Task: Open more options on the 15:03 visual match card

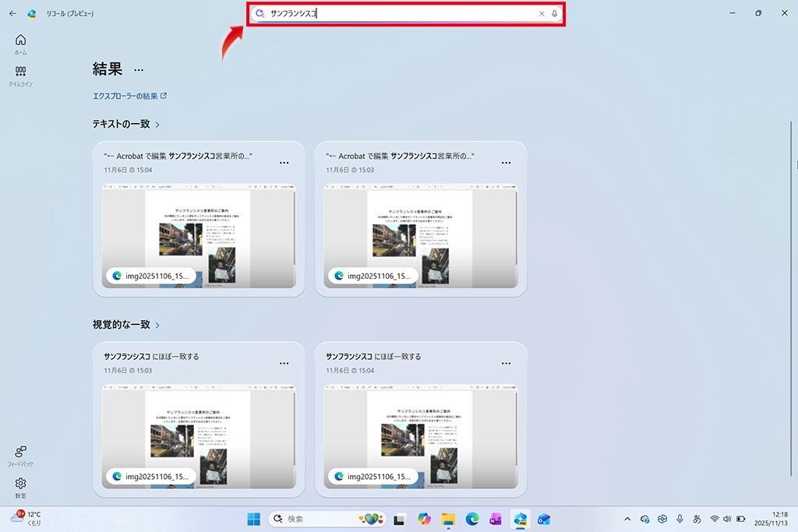Action: click(x=284, y=363)
